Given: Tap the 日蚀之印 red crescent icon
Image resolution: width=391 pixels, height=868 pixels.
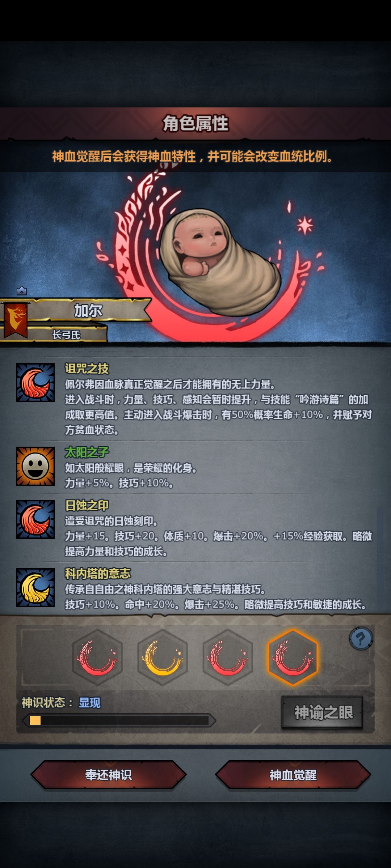Looking at the screenshot, I should click(x=35, y=519).
